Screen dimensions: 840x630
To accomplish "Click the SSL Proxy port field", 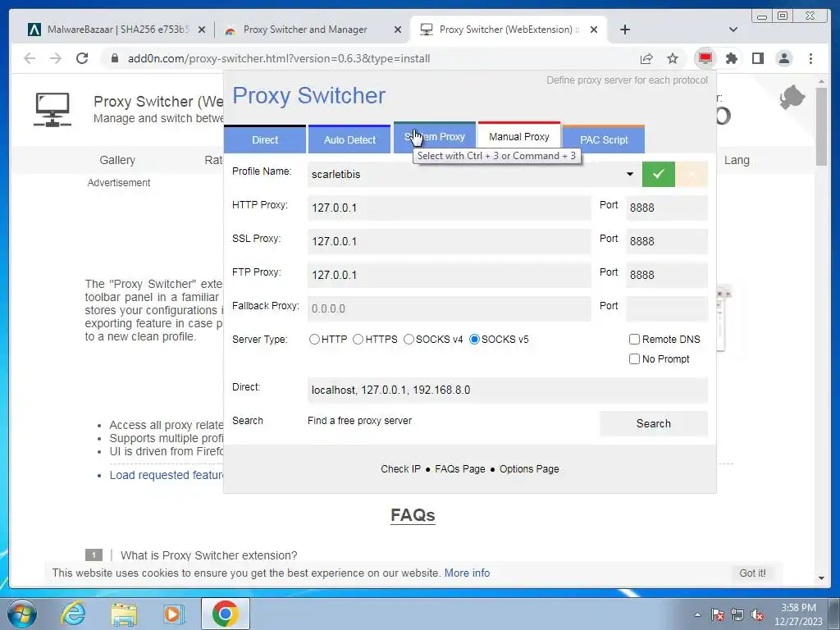I will pyautogui.click(x=666, y=242).
